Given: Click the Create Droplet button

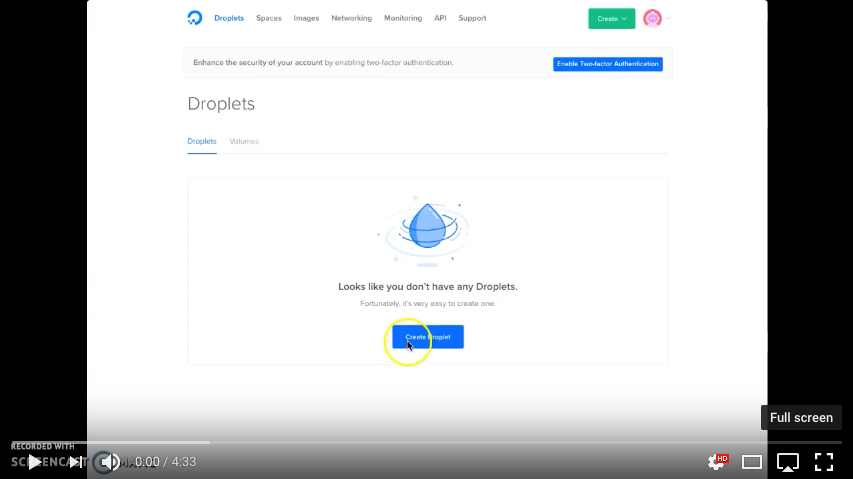Looking at the screenshot, I should tap(428, 337).
